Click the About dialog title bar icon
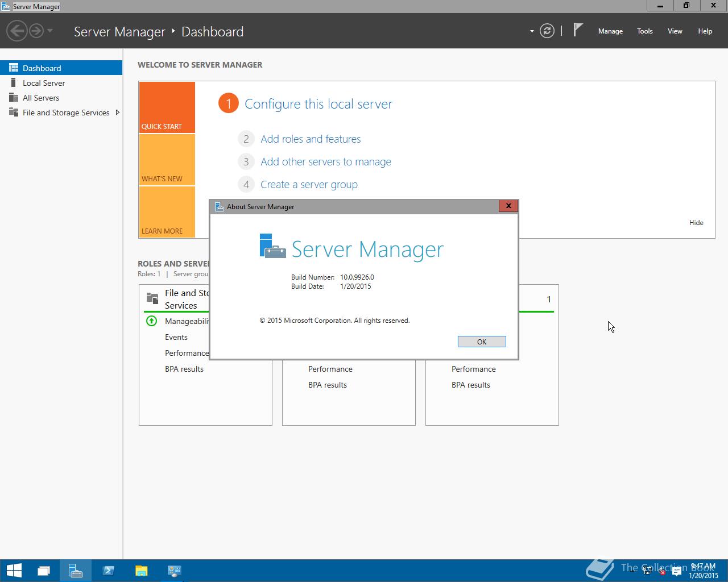The image size is (728, 582). pyautogui.click(x=219, y=207)
